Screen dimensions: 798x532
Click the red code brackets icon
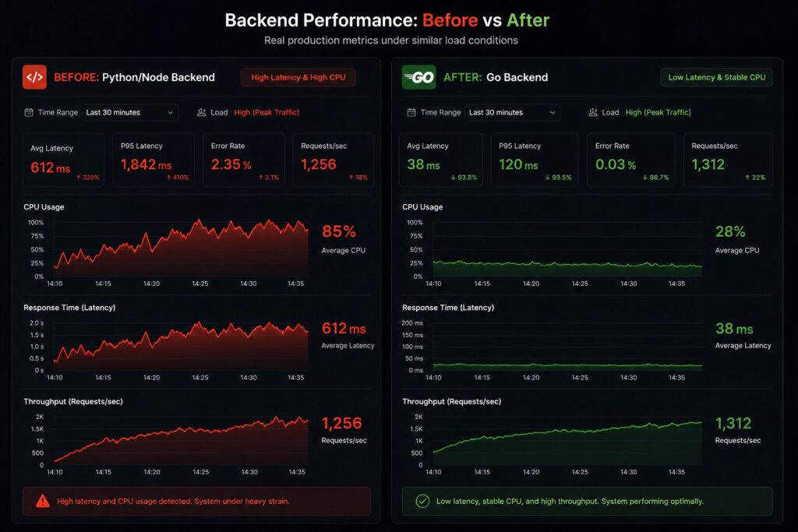pyautogui.click(x=34, y=77)
